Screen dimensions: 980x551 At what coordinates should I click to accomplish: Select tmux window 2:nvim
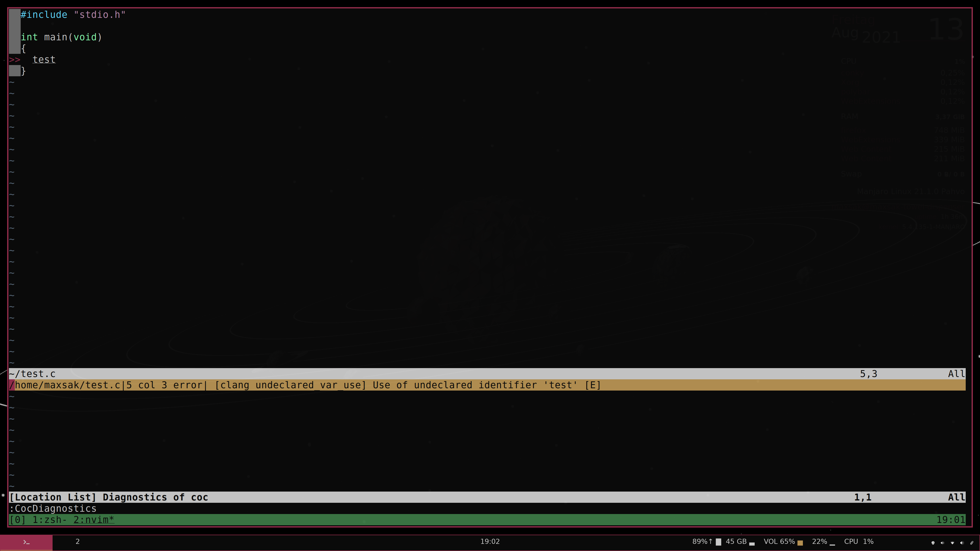[x=93, y=519]
